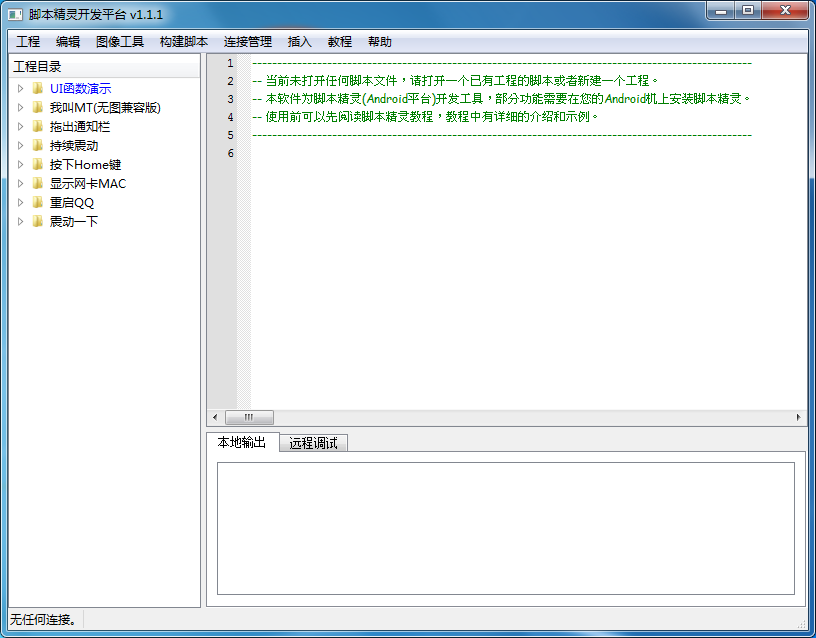The height and width of the screenshot is (638, 816).
Task: Open the 连接管理 menu
Action: (x=248, y=42)
